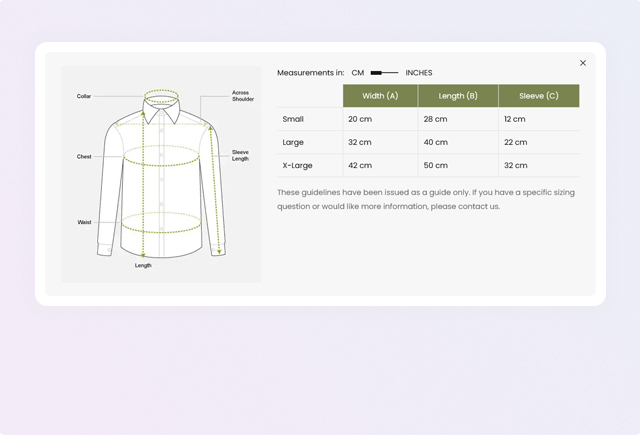Click the Length (B) column header
Image resolution: width=640 pixels, height=435 pixels.
click(458, 96)
